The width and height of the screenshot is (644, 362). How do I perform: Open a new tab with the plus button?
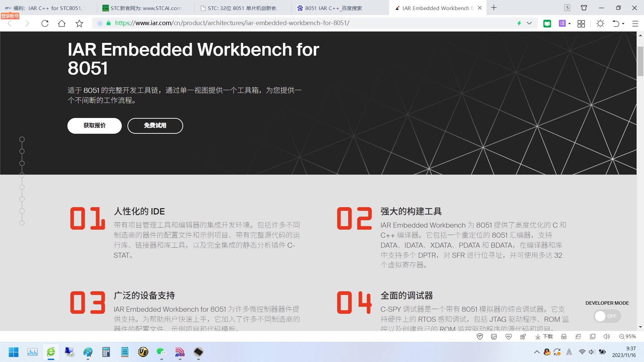(494, 8)
